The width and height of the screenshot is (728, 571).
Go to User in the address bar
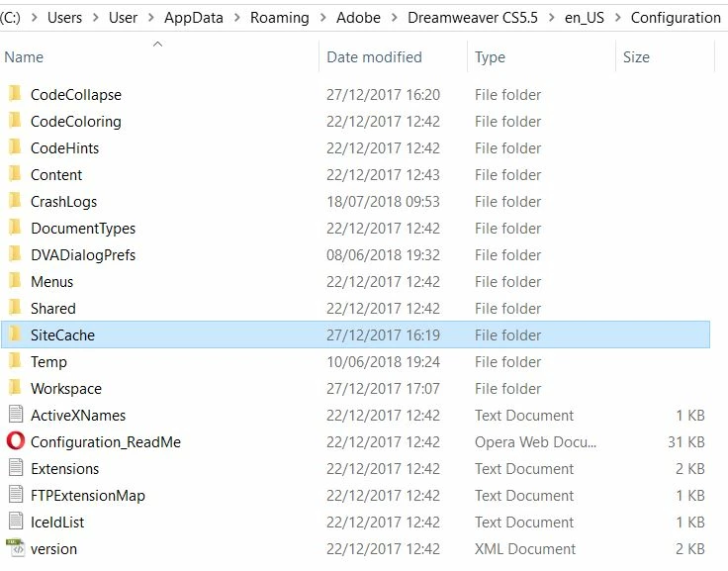click(123, 18)
